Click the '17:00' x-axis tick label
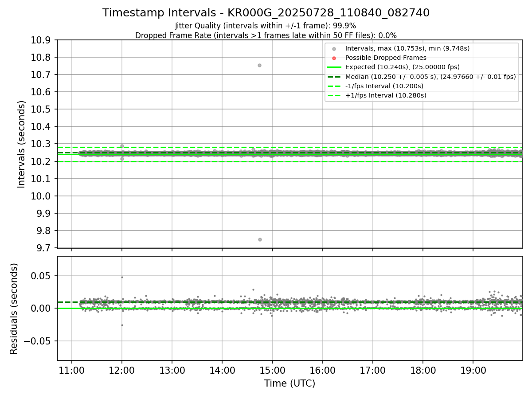Screen dimensions: 532x399 tap(372, 370)
